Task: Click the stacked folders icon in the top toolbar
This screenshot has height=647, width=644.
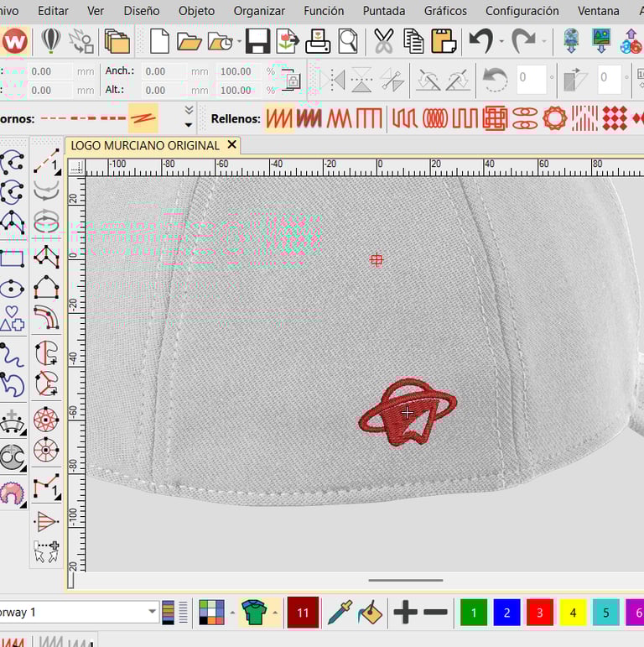Action: [117, 41]
